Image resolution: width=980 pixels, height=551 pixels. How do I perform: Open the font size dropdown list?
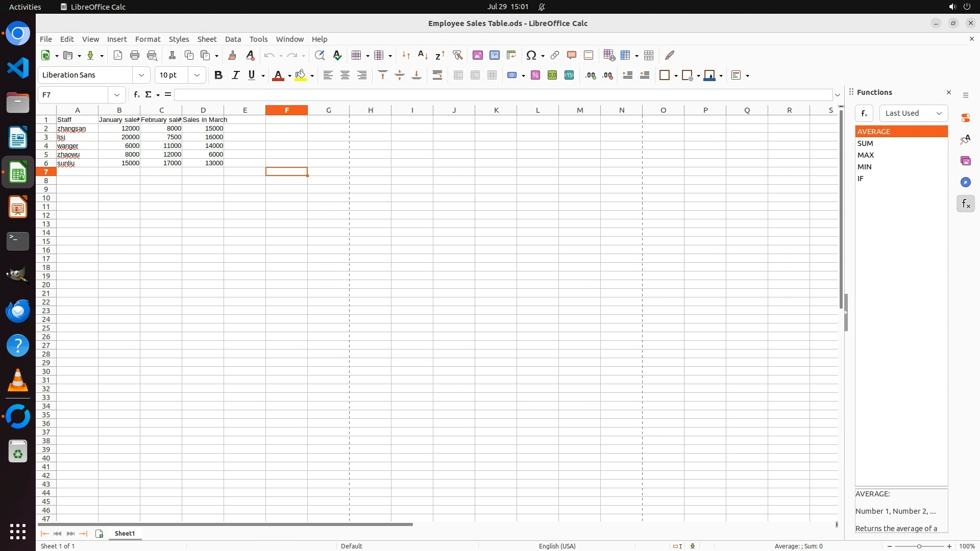(197, 76)
